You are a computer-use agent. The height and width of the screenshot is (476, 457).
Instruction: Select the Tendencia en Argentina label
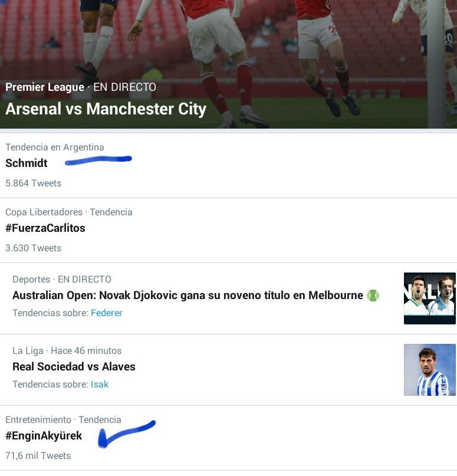pos(55,147)
